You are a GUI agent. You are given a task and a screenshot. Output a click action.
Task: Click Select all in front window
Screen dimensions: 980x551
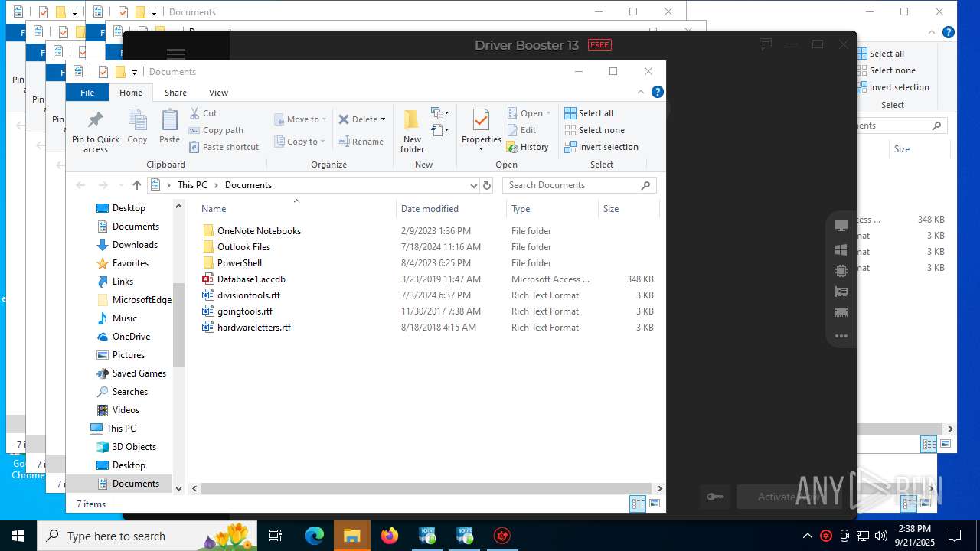pos(589,113)
